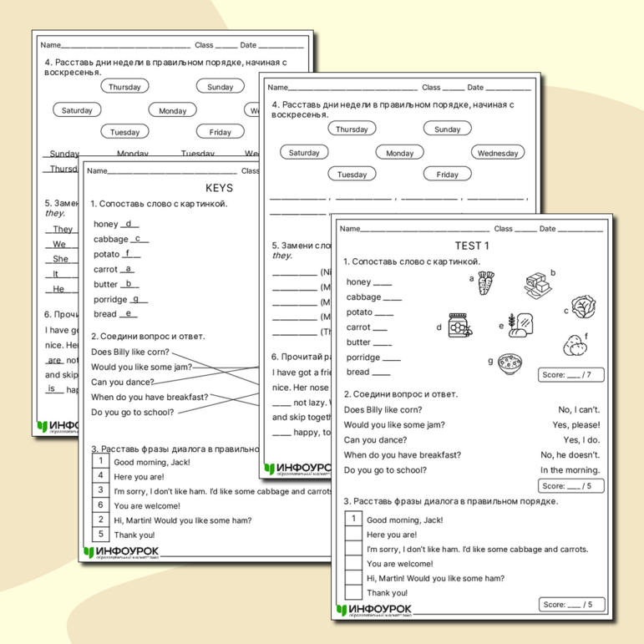Click the blank after 'honey' on TEST 1
The height and width of the screenshot is (644, 644).
click(x=383, y=283)
